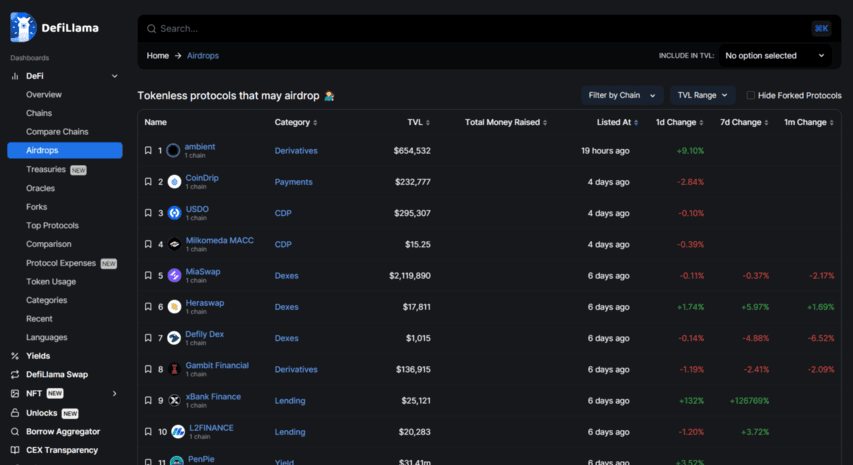Focus the Search input field
853x465 pixels.
[479, 28]
